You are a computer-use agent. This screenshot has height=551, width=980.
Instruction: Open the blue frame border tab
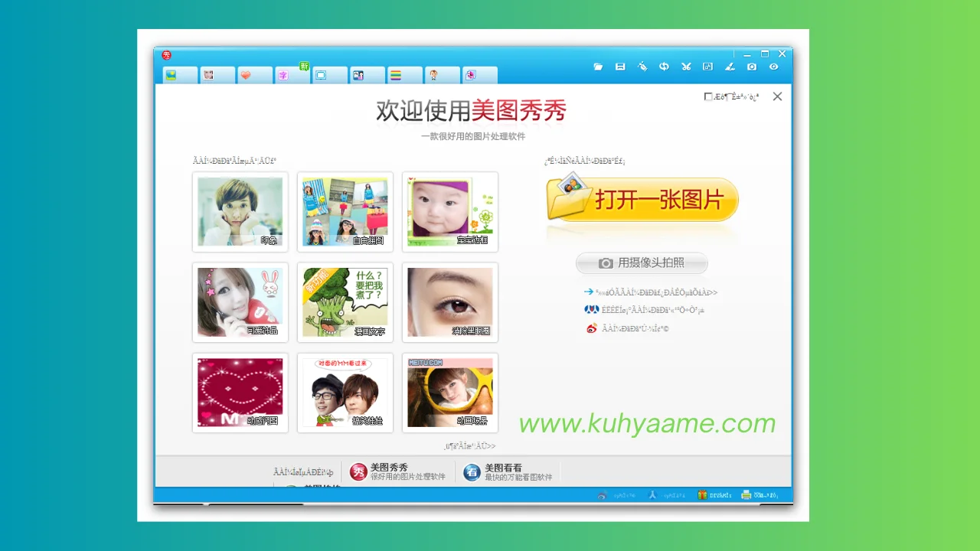tap(330, 75)
